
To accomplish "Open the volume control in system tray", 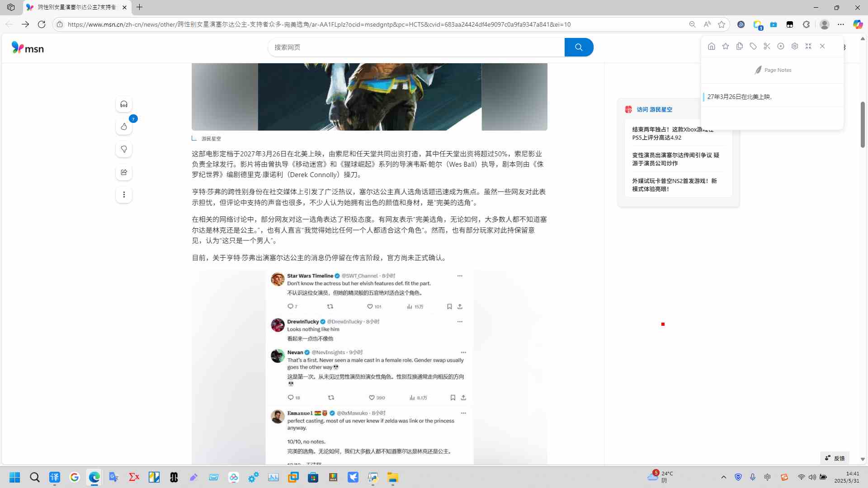I will (x=812, y=477).
